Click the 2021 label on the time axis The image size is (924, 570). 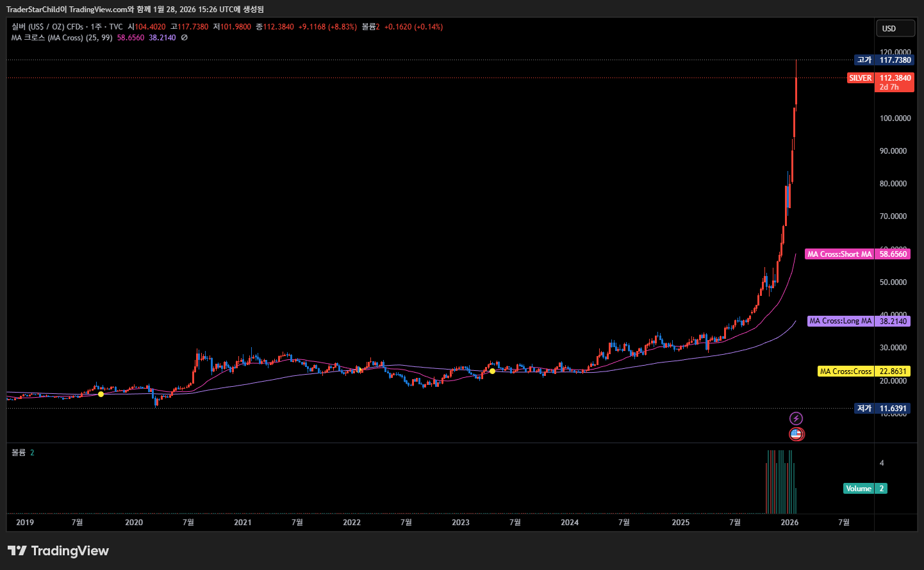click(243, 523)
